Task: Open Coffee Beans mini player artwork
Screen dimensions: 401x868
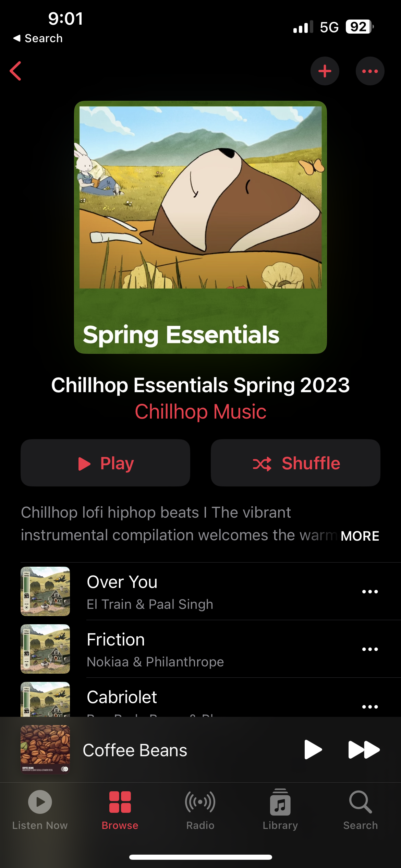Action: (x=45, y=750)
